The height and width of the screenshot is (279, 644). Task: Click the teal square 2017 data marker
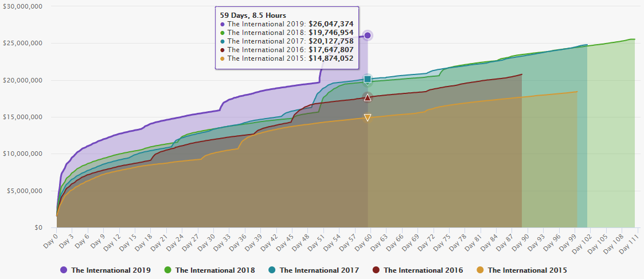(x=368, y=79)
